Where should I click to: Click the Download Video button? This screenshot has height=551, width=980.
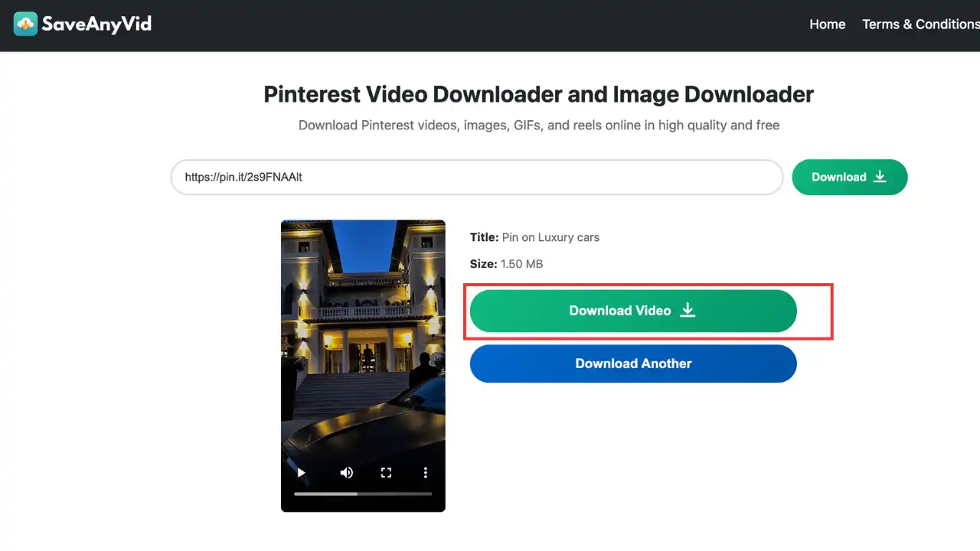click(633, 311)
